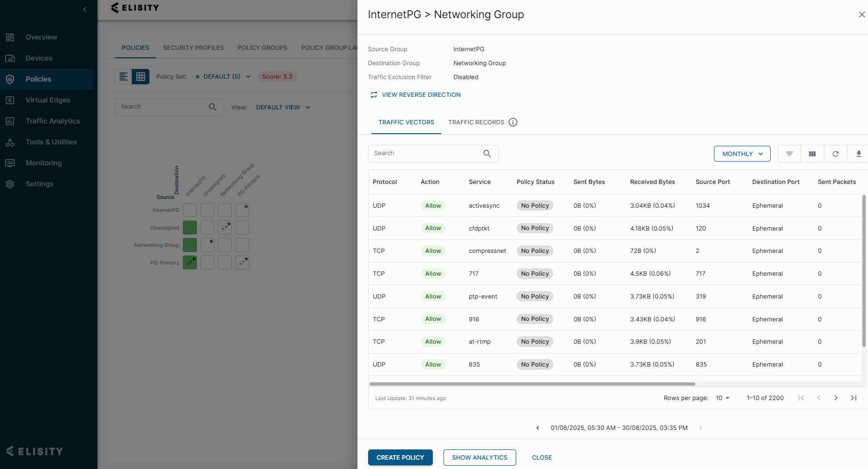This screenshot has width=868, height=469.
Task: Click the refresh icon for traffic vectors
Action: tap(835, 154)
